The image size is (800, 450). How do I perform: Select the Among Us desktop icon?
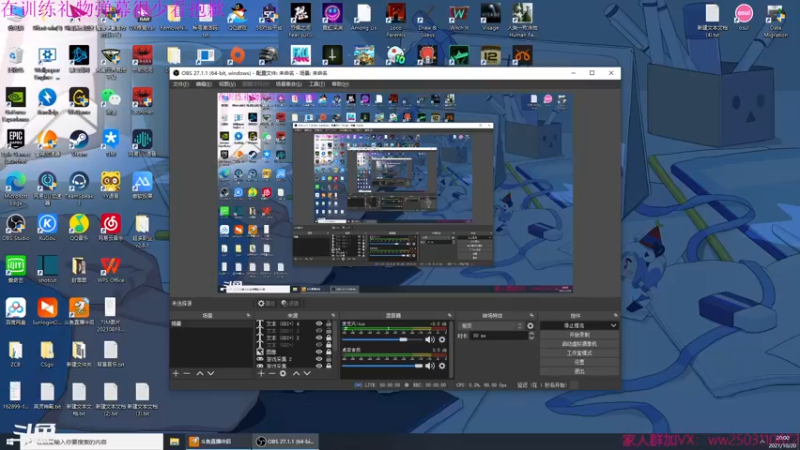(363, 17)
